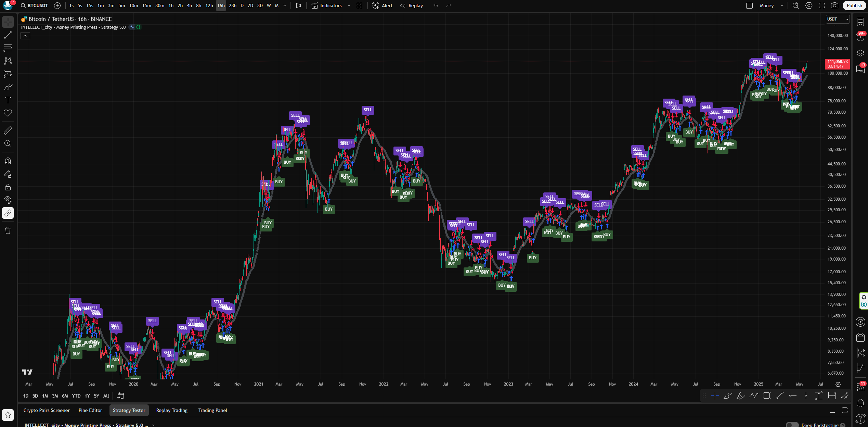Viewport: 868px width, 427px height.
Task: Pick the Measure ruler tool
Action: tap(8, 130)
